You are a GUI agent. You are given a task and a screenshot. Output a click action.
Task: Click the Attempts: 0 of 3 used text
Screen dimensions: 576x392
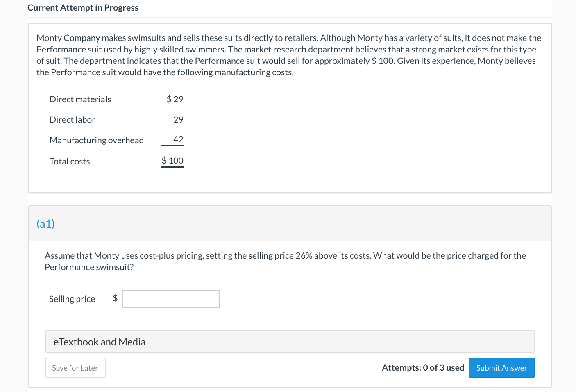tap(423, 368)
